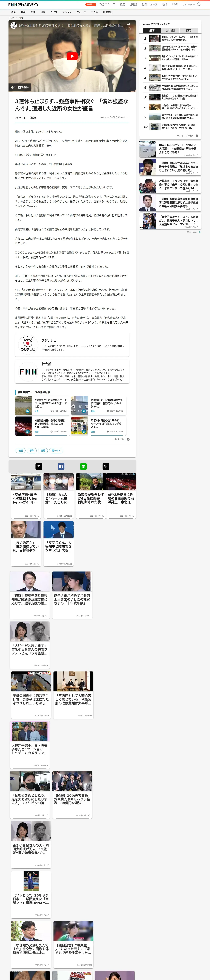This screenshot has width=210, height=980.
Task: Select the スポーツ category
Action: click(x=81, y=12)
